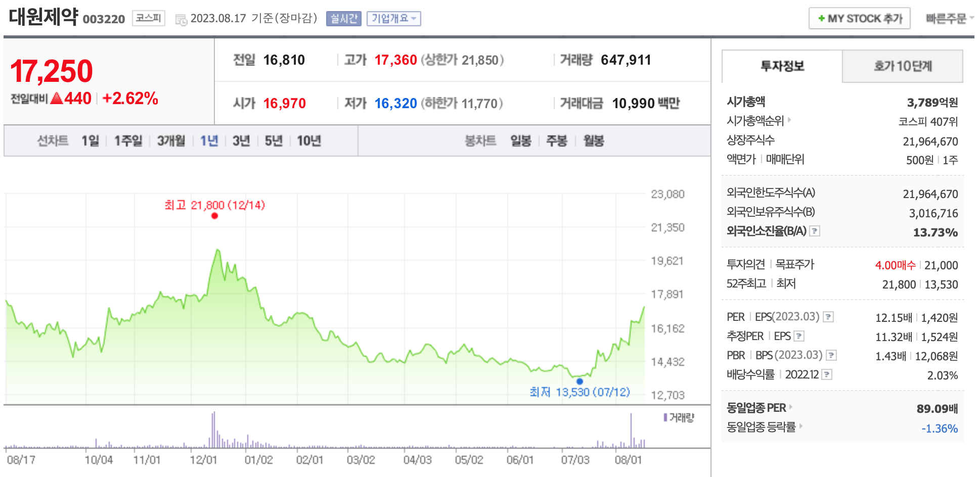Click the 대원제약 stock name heading
The height and width of the screenshot is (477, 980).
pyautogui.click(x=43, y=17)
